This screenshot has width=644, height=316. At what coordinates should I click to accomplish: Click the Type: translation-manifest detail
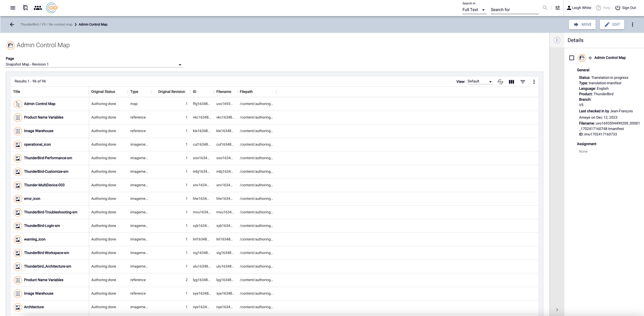[600, 83]
